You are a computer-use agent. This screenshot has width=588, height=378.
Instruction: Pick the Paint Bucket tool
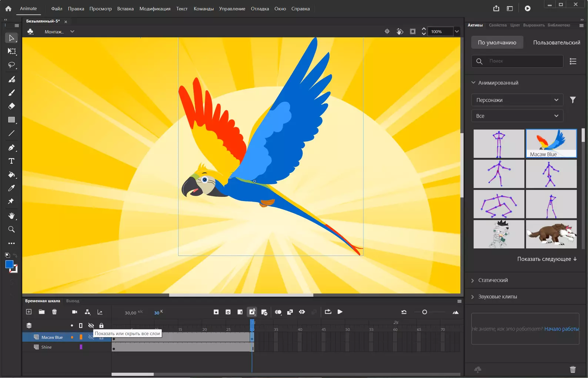11,175
